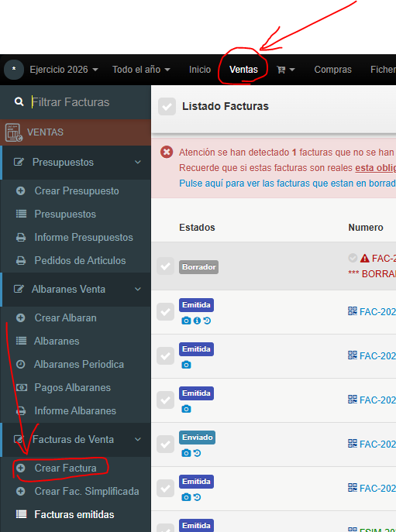Open Crear Albaran in the sidebar

tap(66, 318)
